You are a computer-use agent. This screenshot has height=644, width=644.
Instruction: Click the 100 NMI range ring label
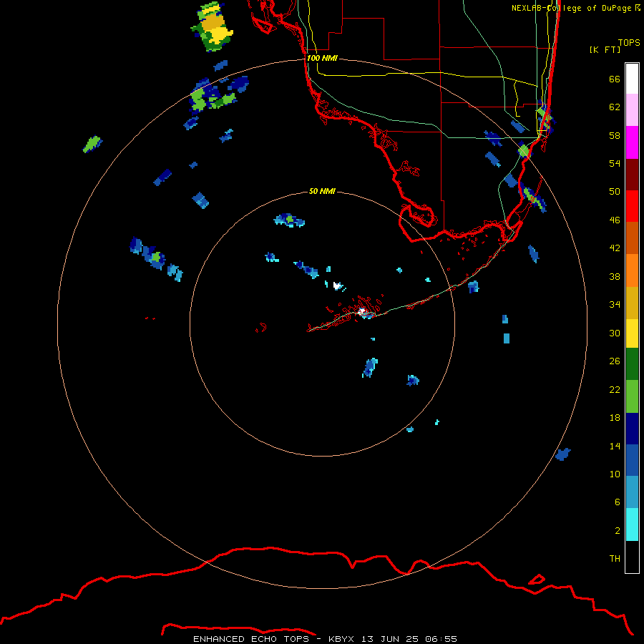coord(322,58)
